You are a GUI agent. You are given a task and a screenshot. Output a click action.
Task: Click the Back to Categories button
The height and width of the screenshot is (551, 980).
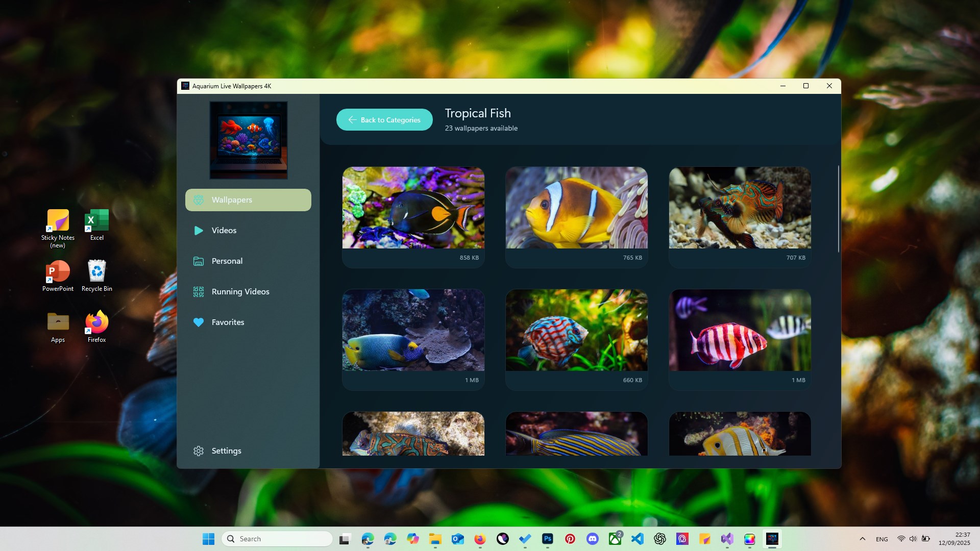384,119
